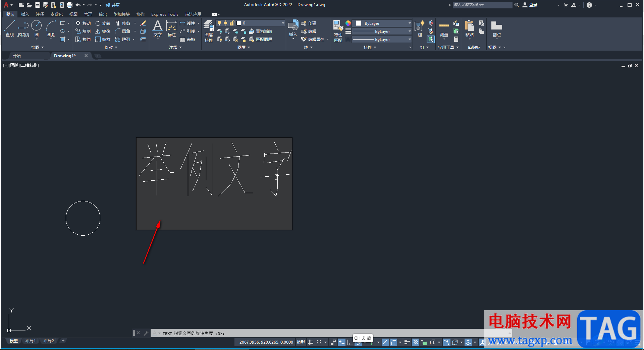The width and height of the screenshot is (644, 350).
Task: Expand the Layers (图层) panel
Action: pos(244,47)
